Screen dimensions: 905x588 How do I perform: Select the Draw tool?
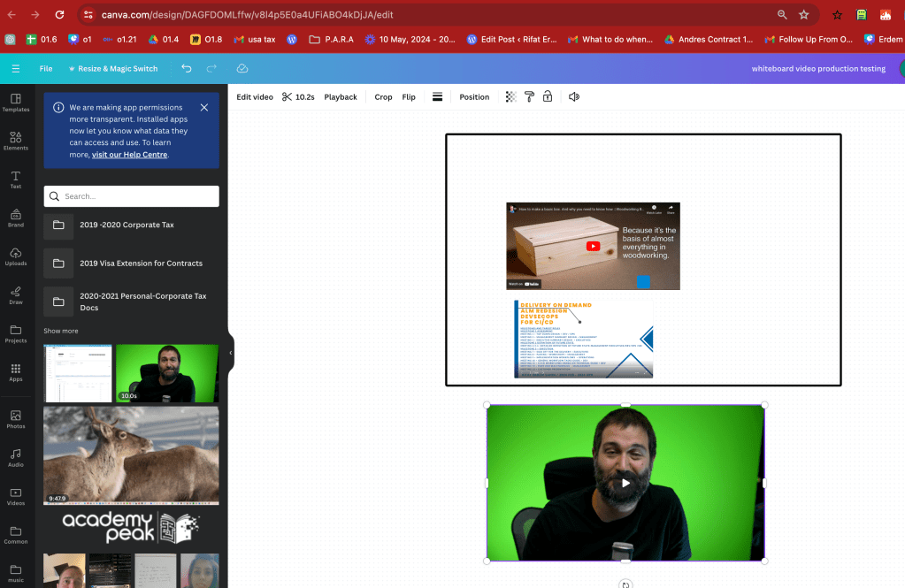[16, 295]
